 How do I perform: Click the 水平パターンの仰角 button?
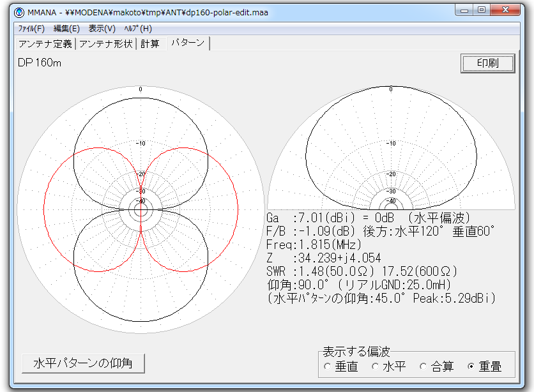(x=82, y=363)
